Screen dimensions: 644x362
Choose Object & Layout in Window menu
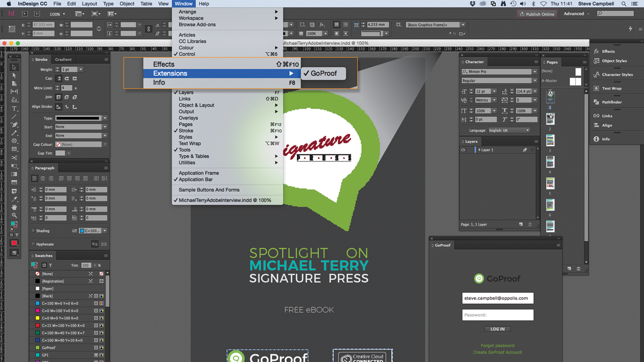228,105
